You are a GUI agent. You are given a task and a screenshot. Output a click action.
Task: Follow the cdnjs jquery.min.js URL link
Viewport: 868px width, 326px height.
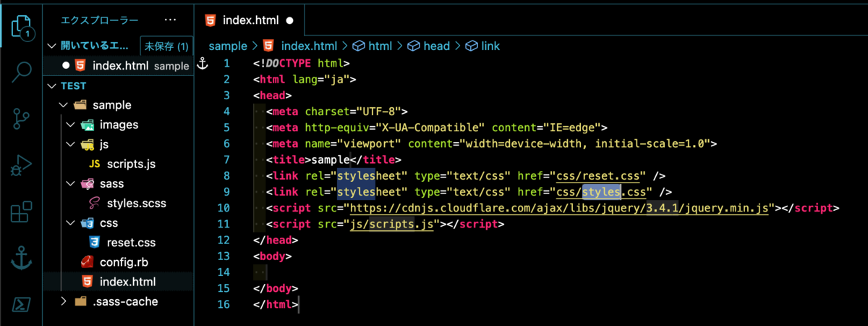click(561, 208)
